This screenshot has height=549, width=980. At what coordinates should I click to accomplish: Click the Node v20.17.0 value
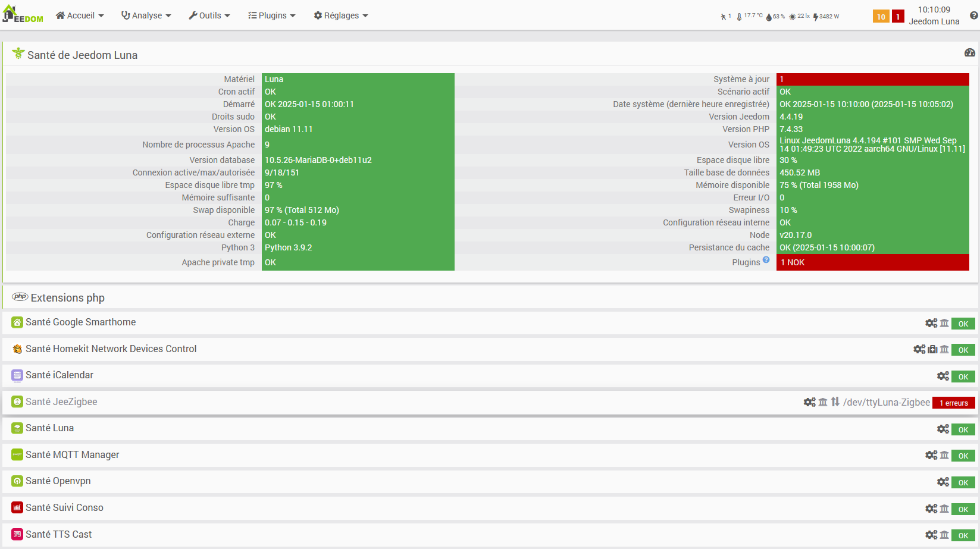[x=873, y=235]
